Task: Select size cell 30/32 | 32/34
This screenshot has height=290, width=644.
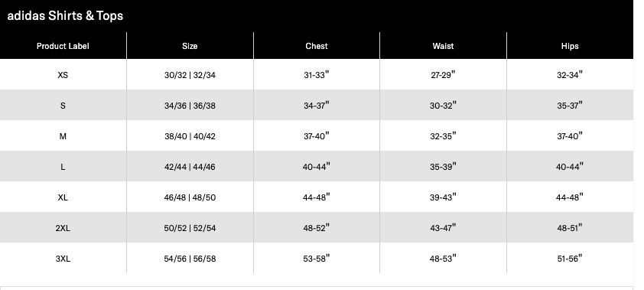Action: [190, 75]
